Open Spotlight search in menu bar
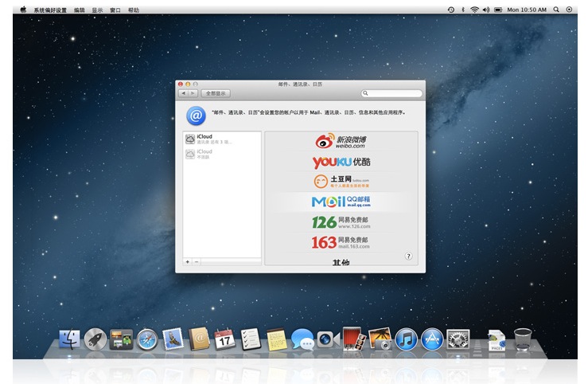 (x=556, y=10)
